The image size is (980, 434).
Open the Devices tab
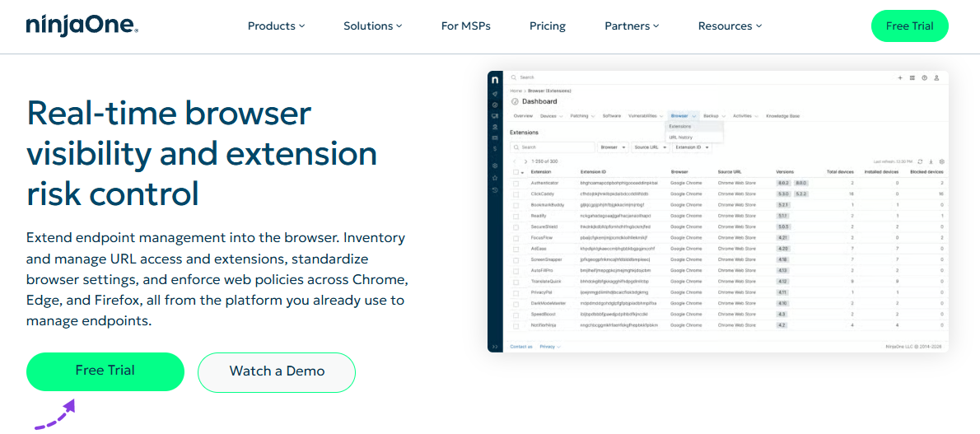click(x=551, y=115)
